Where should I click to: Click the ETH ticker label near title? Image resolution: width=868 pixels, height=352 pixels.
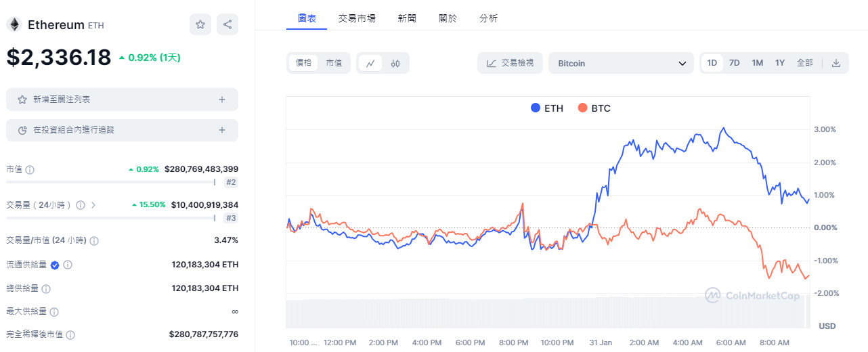pyautogui.click(x=96, y=26)
